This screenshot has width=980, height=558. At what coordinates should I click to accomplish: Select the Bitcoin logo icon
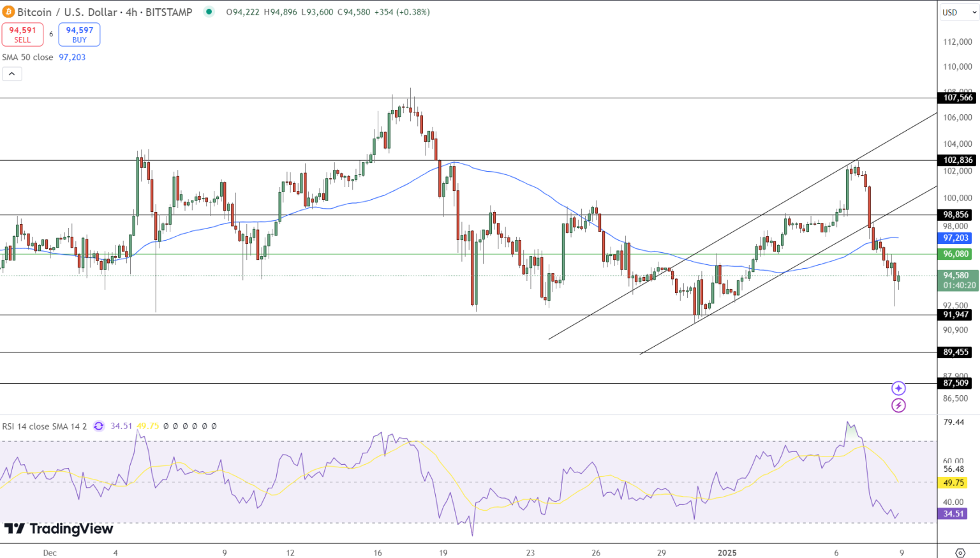(8, 11)
